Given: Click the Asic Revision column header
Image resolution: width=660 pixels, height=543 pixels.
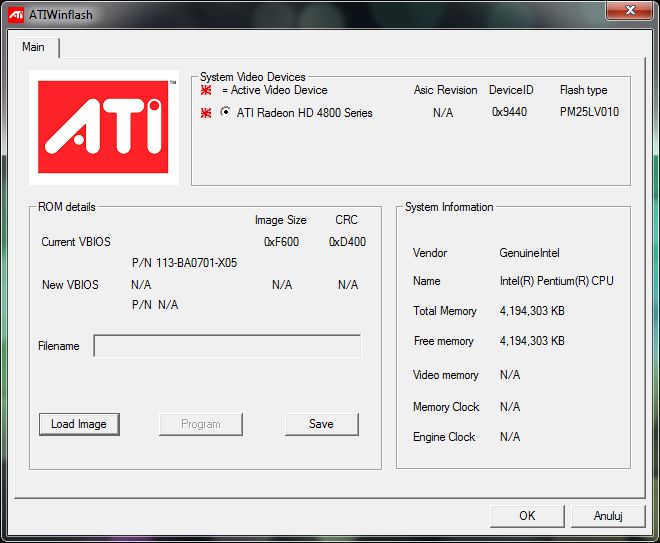Looking at the screenshot, I should click(445, 90).
